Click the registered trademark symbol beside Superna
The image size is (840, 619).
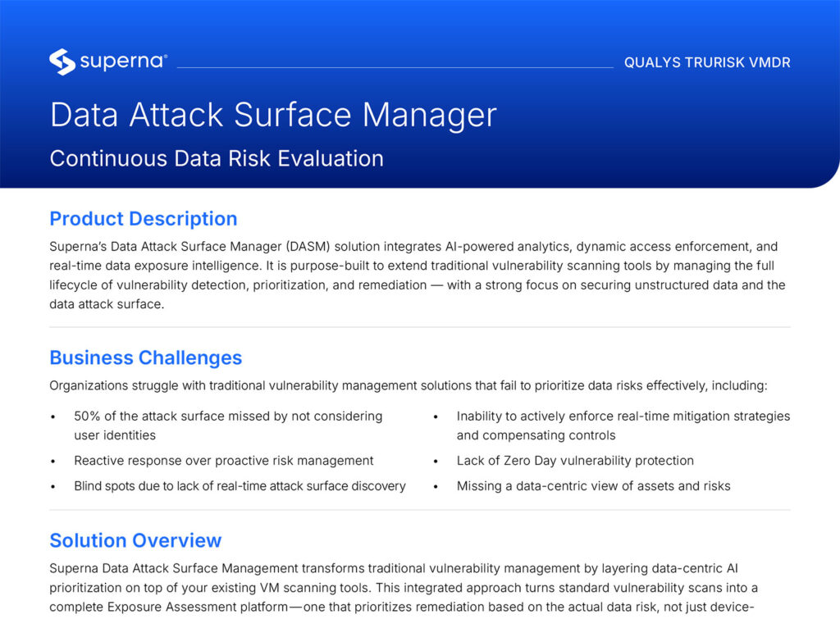(x=167, y=56)
